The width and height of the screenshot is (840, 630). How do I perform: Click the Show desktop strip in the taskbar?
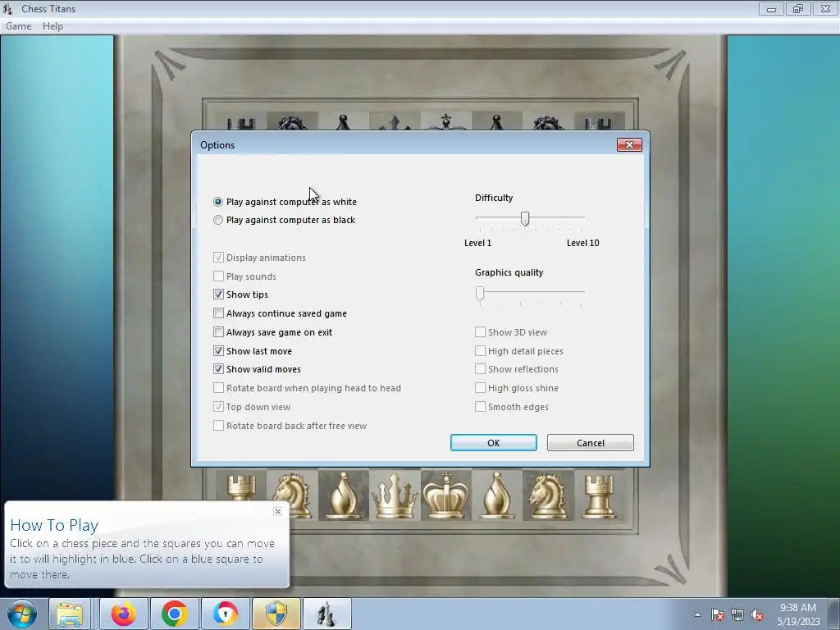[x=834, y=614]
